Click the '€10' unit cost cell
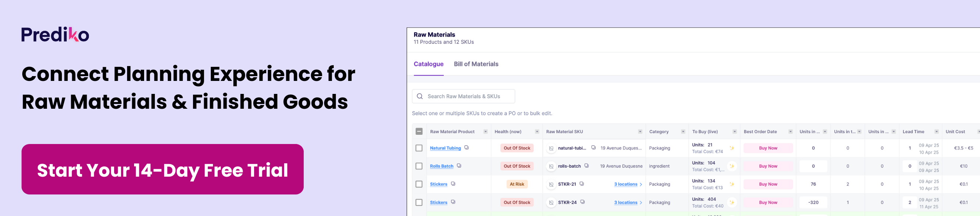 tap(963, 166)
